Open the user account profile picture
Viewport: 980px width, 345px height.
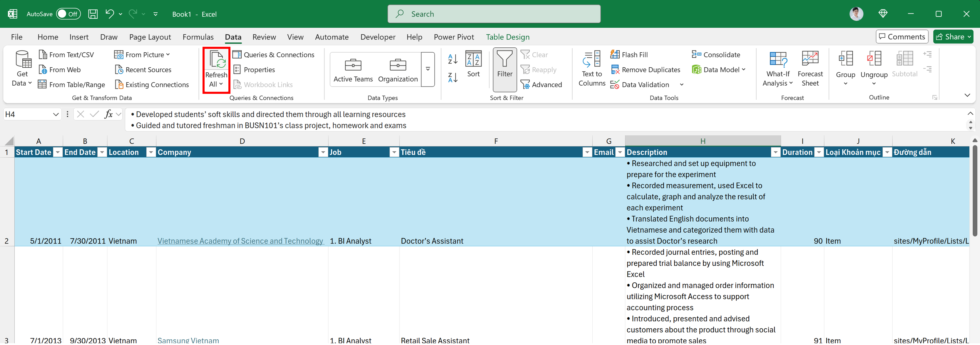coord(856,14)
